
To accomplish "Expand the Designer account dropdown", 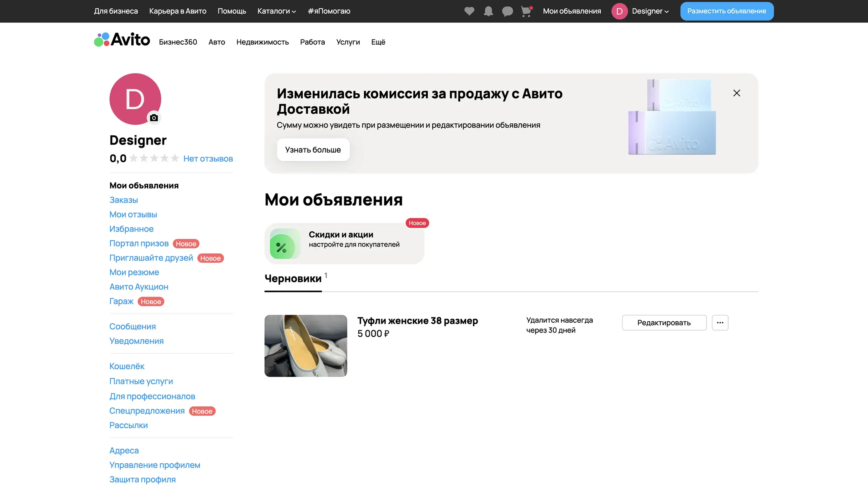I will [650, 11].
